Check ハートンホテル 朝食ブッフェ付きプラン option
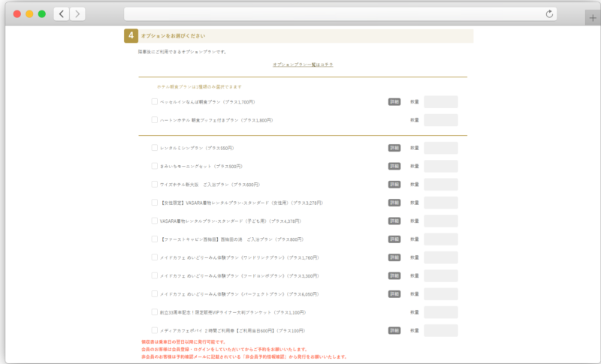The image size is (601, 364). [x=155, y=120]
